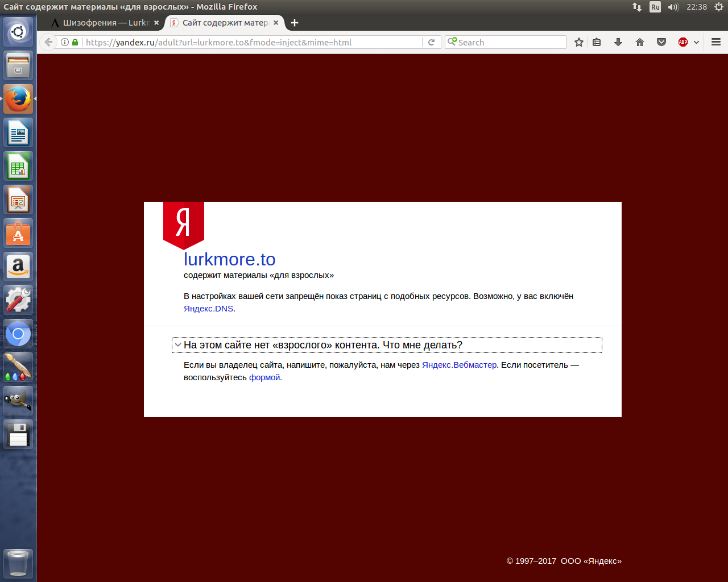Click the Firefox icon in the dock
The image size is (728, 582).
18,99
